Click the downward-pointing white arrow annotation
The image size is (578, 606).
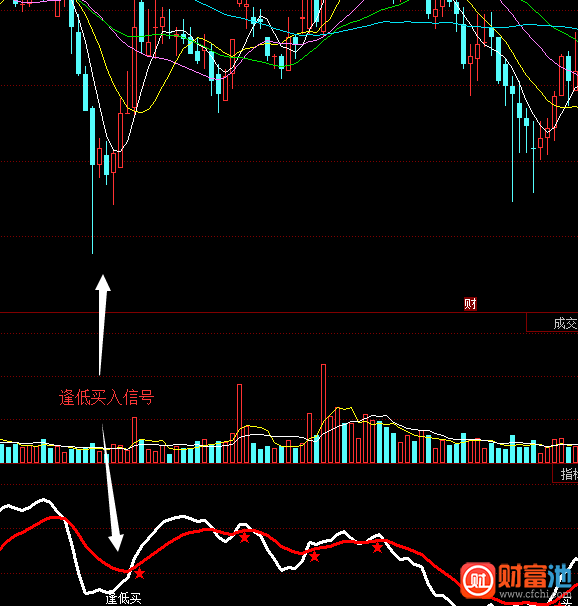pos(112,488)
